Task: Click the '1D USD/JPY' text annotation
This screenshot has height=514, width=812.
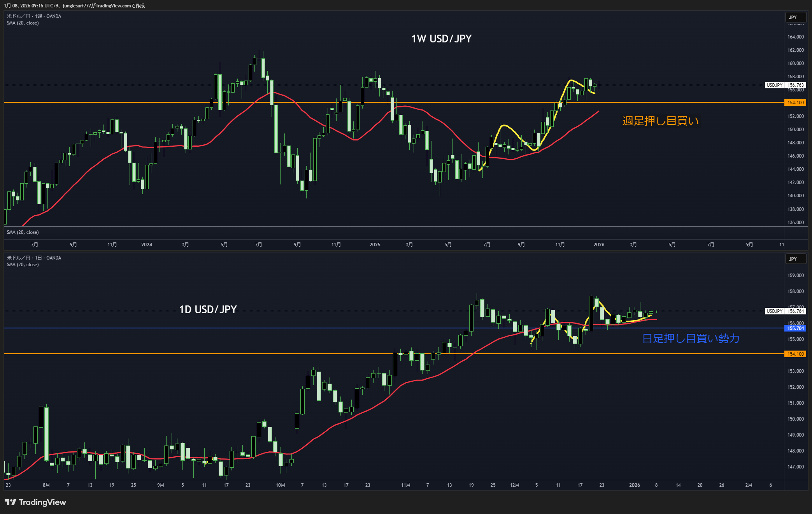Action: click(x=208, y=309)
